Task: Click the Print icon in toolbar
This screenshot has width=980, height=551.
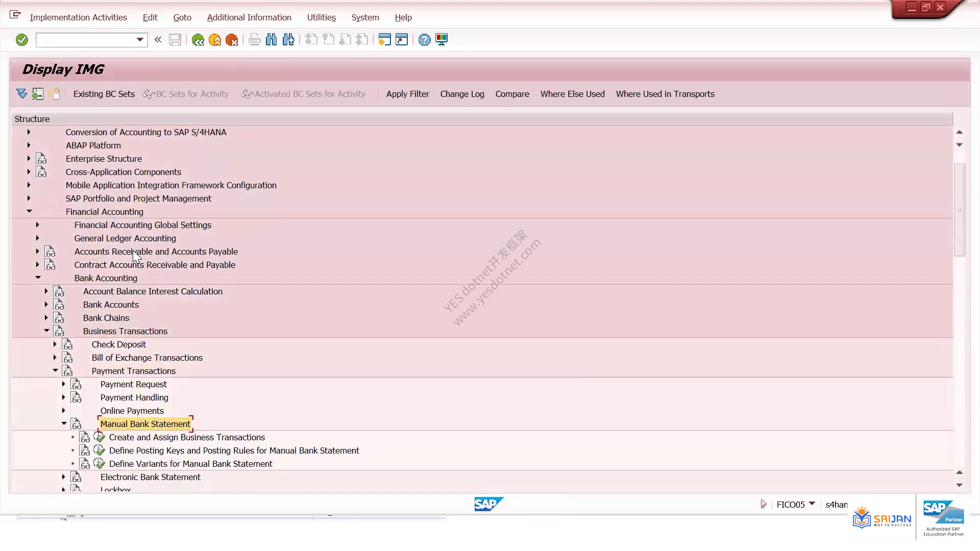Action: pyautogui.click(x=254, y=40)
